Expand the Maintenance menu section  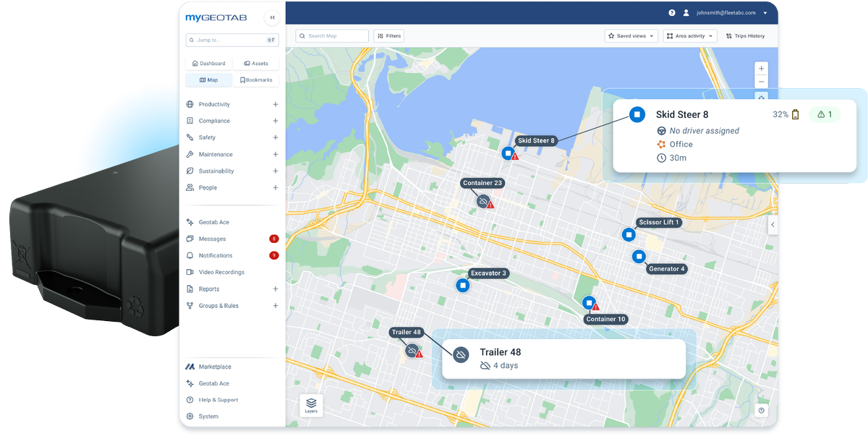pyautogui.click(x=276, y=154)
